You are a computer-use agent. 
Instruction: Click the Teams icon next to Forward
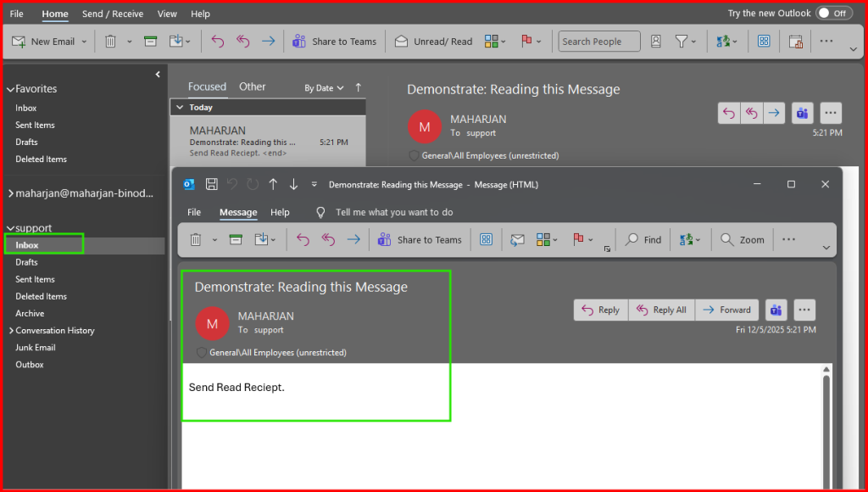click(776, 310)
